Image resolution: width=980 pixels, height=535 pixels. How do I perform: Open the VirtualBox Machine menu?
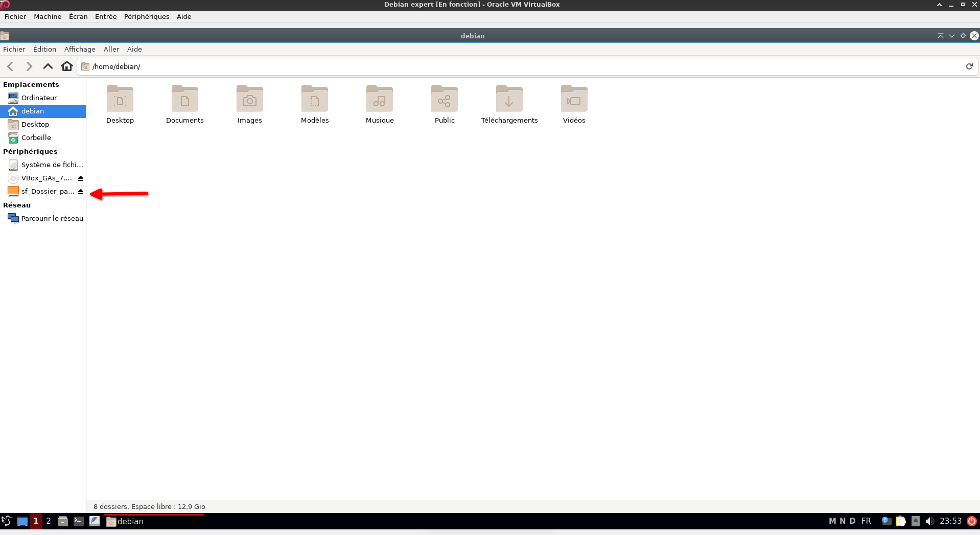click(x=48, y=16)
